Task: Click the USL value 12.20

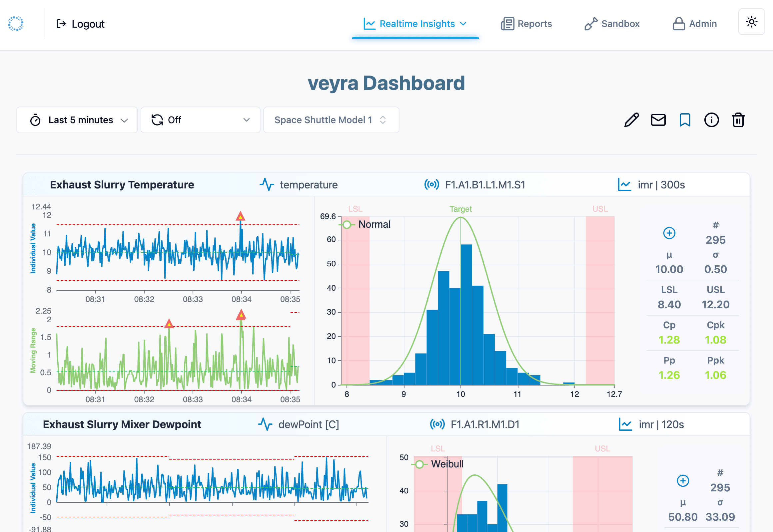Action: pyautogui.click(x=716, y=305)
